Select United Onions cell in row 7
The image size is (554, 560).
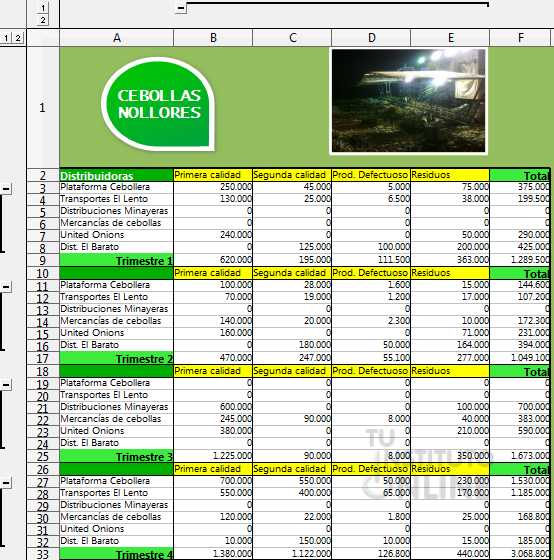point(116,235)
